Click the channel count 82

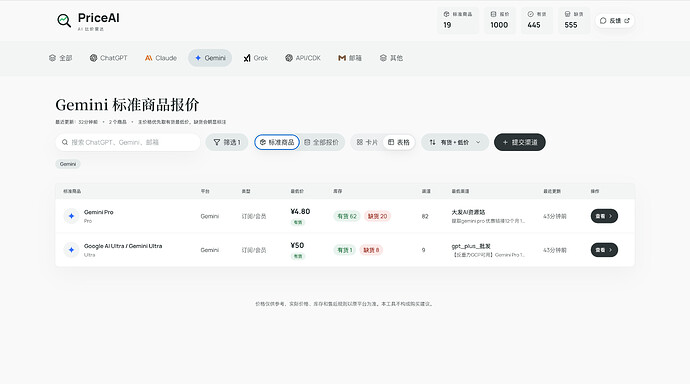(x=425, y=216)
